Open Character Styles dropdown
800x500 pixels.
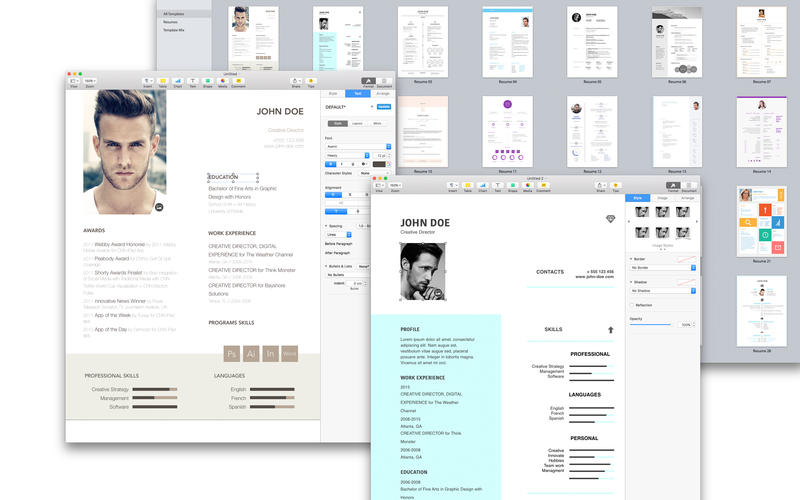point(374,173)
